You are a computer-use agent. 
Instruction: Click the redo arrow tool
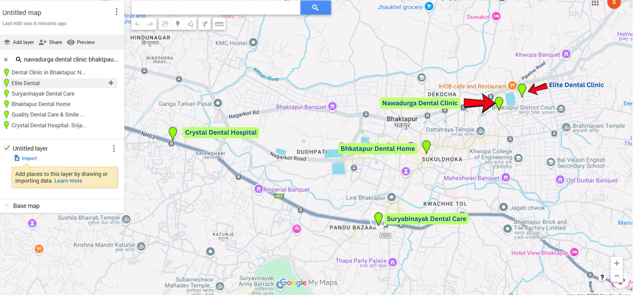pyautogui.click(x=150, y=24)
